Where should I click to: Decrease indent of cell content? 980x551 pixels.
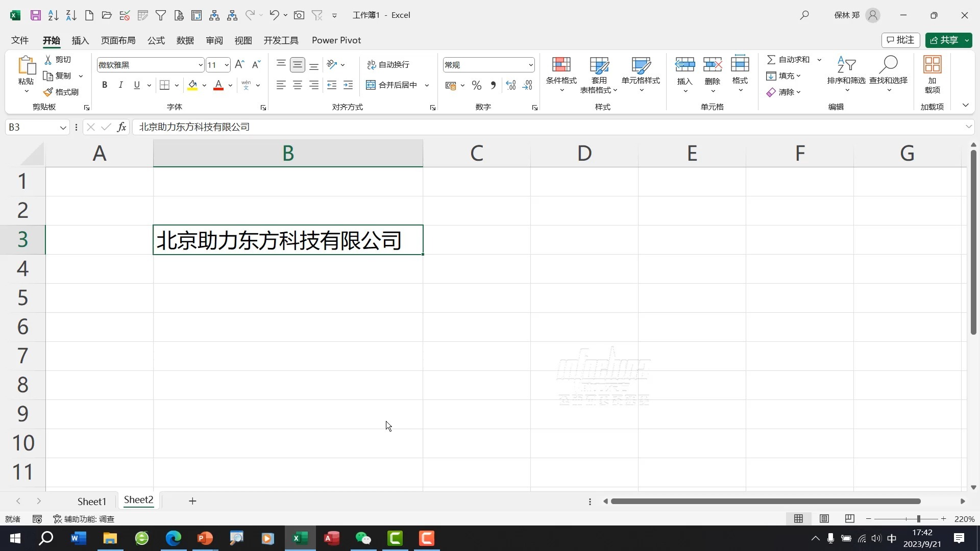click(x=332, y=85)
